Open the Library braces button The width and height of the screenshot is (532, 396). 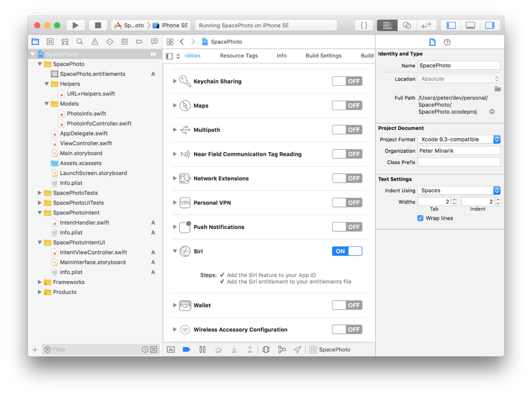tap(364, 25)
